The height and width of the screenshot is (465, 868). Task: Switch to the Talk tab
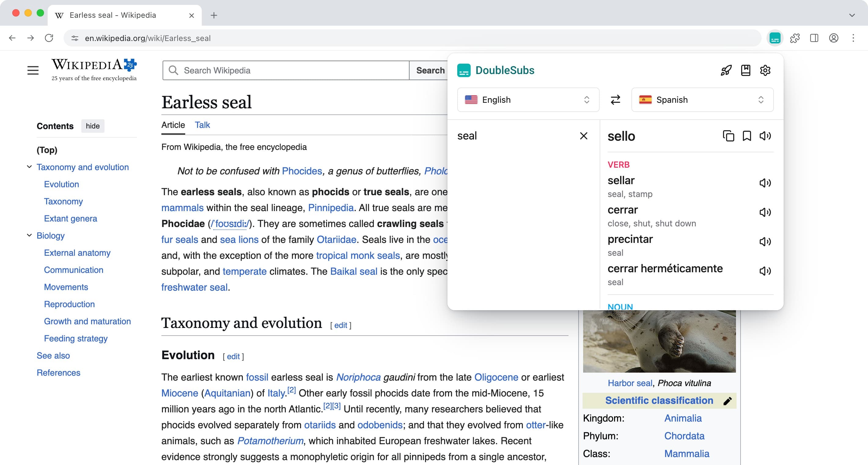pyautogui.click(x=203, y=125)
